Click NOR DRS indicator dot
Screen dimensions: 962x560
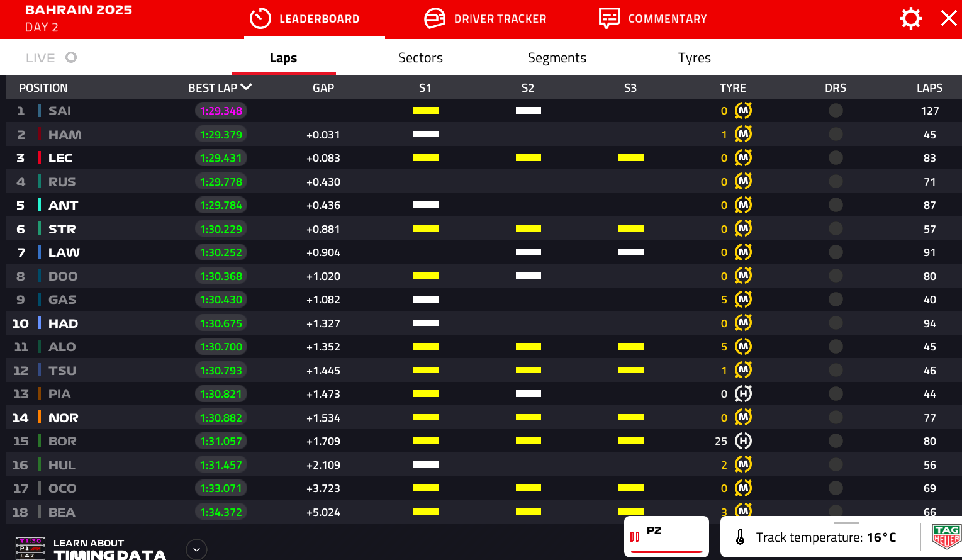coord(836,417)
